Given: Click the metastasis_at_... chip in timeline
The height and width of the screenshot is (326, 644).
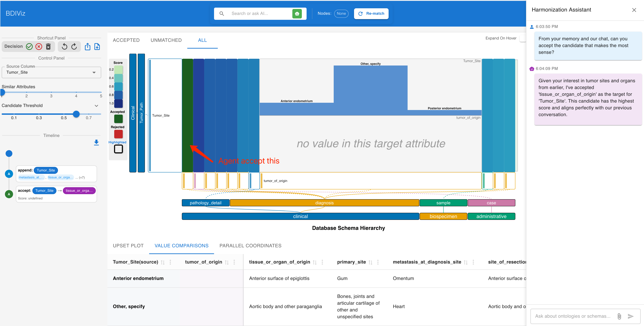Looking at the screenshot, I should [x=32, y=178].
